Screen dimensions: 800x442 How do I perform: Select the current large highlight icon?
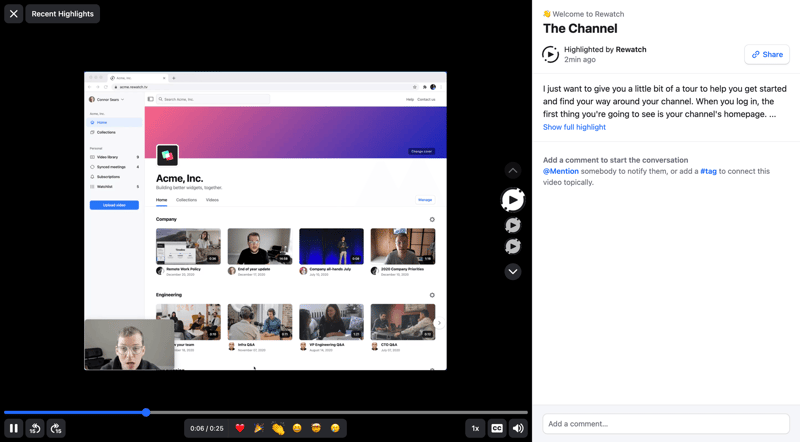(513, 200)
